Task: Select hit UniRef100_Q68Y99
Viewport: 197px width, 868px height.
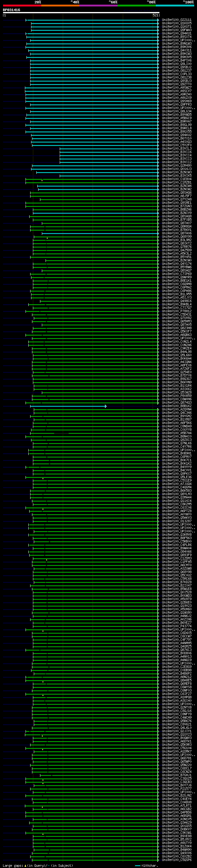Action: [x=176, y=236]
